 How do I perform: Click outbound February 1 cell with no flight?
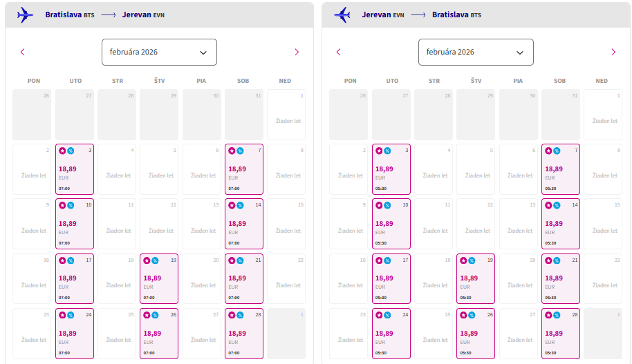pyautogui.click(x=286, y=115)
